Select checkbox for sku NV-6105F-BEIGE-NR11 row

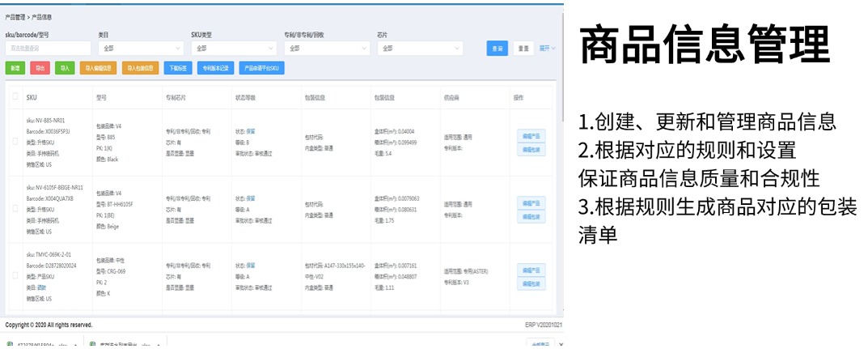[x=15, y=209]
